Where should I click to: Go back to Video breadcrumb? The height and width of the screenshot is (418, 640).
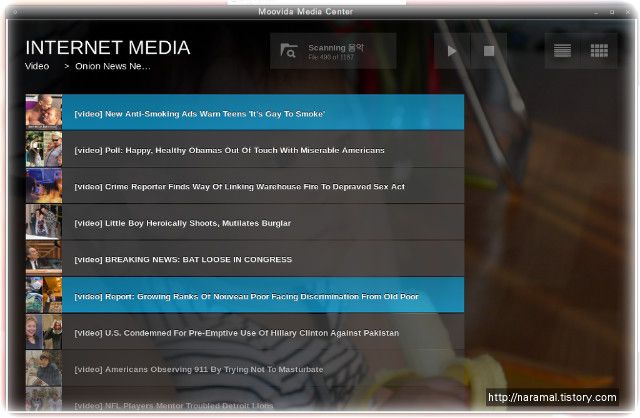pos(37,66)
